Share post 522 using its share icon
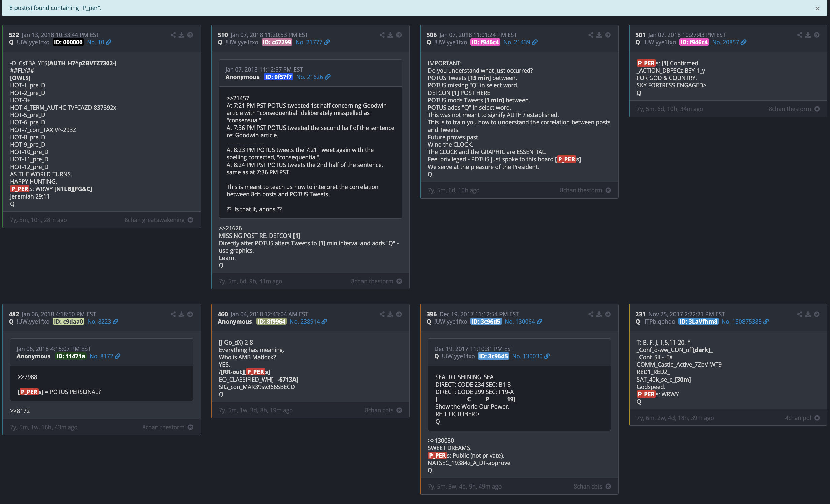The height and width of the screenshot is (504, 830). pos(173,35)
